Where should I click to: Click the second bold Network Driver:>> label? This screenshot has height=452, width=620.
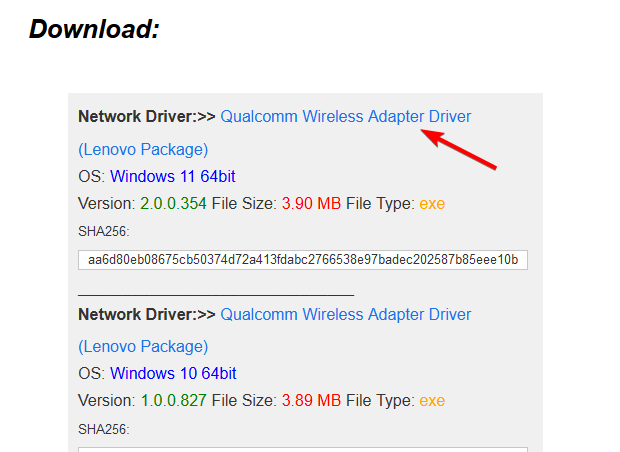tap(147, 315)
